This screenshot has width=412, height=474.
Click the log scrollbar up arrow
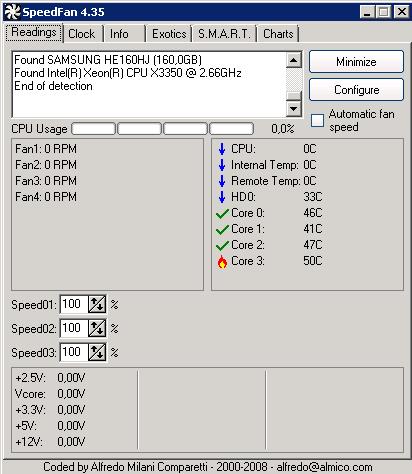click(x=294, y=60)
